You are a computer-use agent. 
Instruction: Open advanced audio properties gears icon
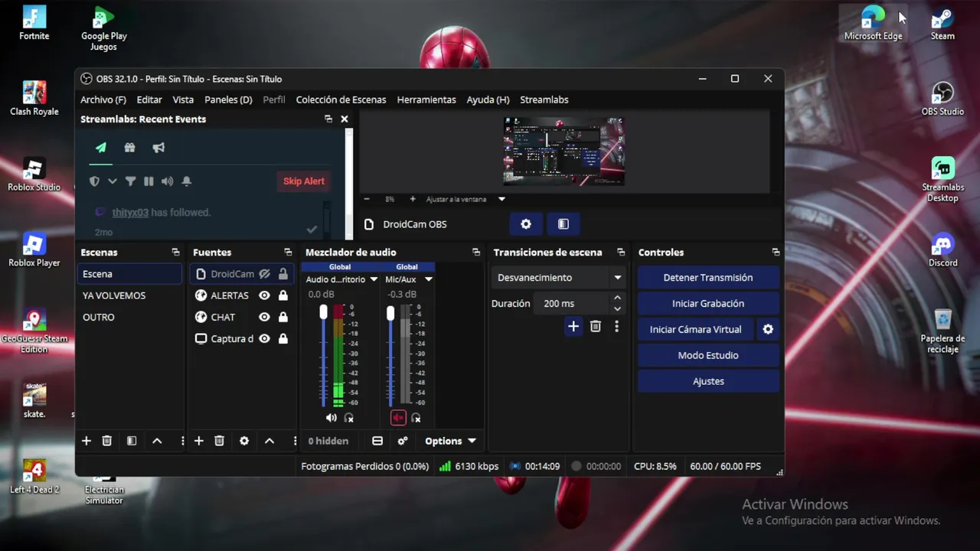click(403, 441)
